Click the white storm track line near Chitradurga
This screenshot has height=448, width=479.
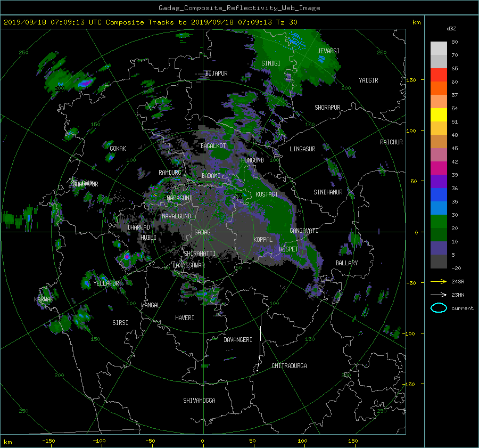pos(260,343)
